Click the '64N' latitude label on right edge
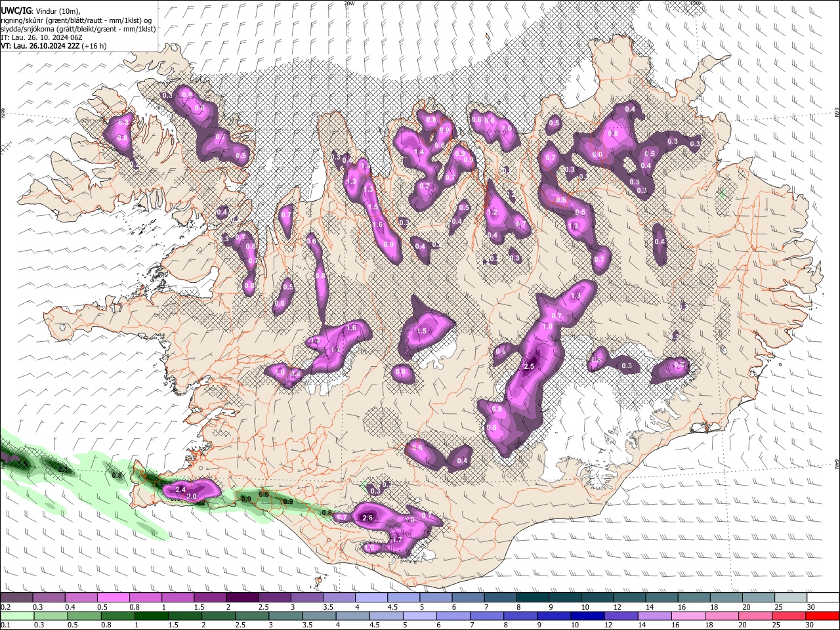This screenshot has width=840, height=630. 837,463
